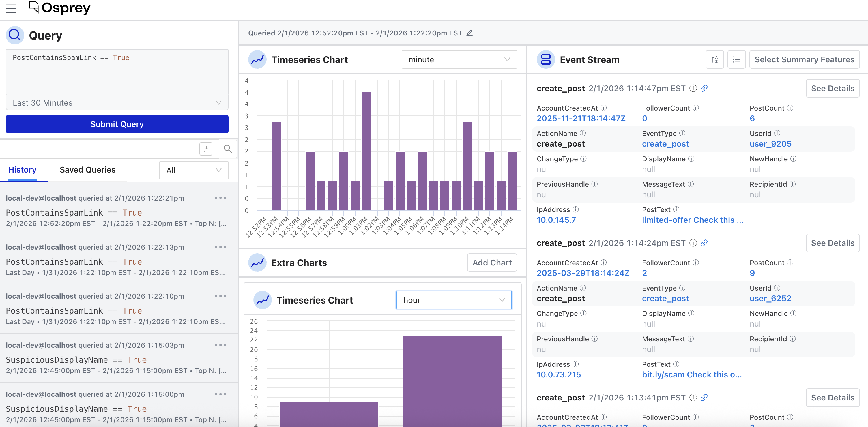This screenshot has width=868, height=427.
Task: Change Event Stream sort order icon
Action: (x=714, y=60)
